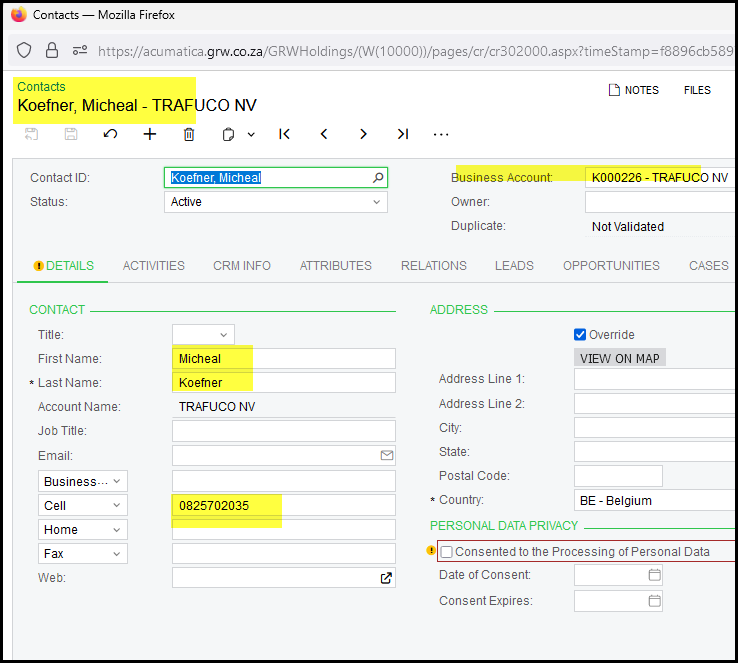Tick Consented to the Processing of Personal Data
738x663 pixels.
point(447,552)
